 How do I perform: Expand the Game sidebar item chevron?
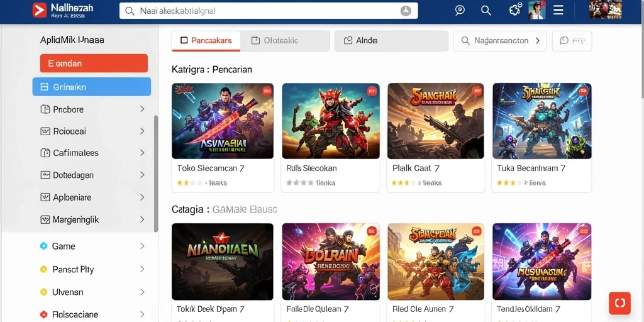pyautogui.click(x=142, y=246)
